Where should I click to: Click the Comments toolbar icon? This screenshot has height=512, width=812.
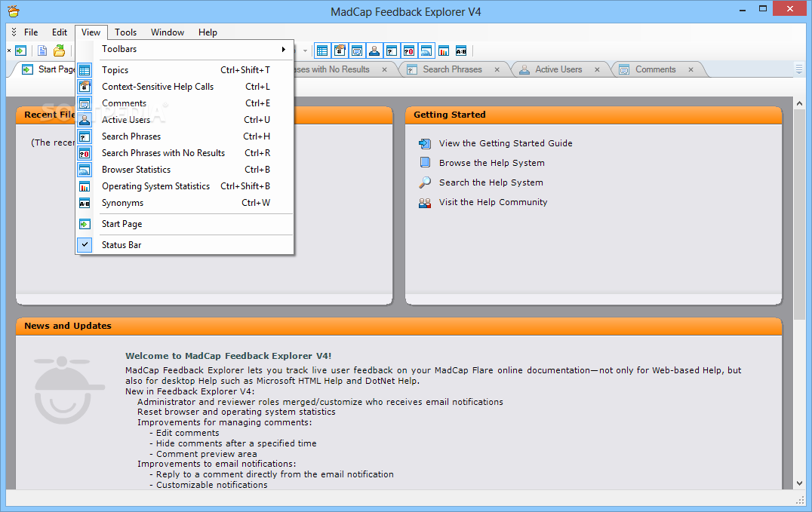click(357, 51)
